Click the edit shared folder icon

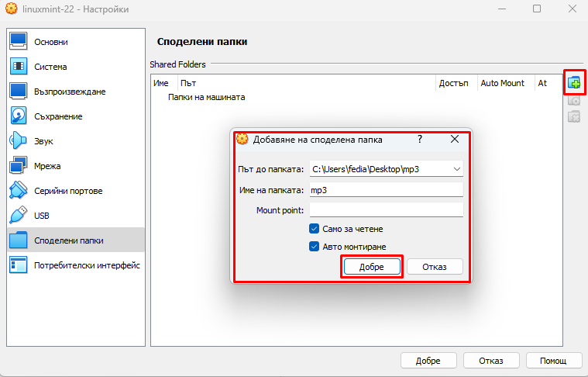(x=574, y=100)
